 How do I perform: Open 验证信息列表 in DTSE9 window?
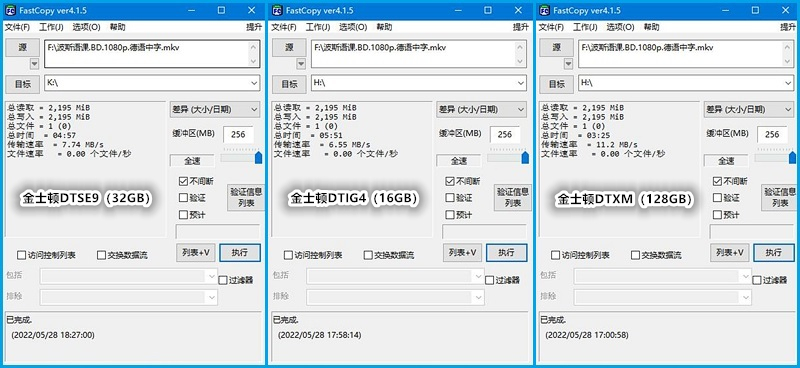(x=246, y=198)
